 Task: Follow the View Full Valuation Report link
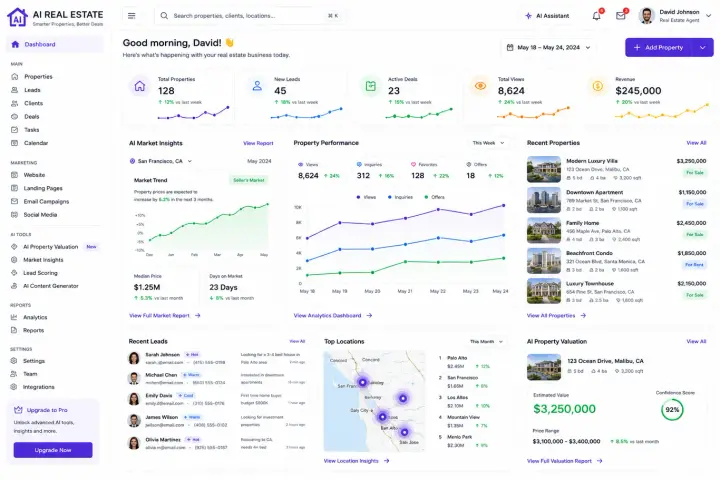[x=564, y=461]
